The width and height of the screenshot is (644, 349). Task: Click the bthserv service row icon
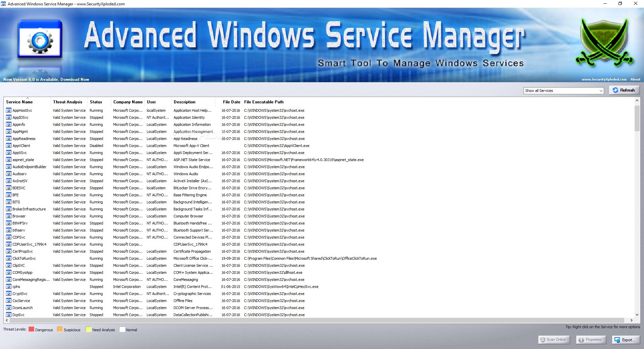(x=9, y=230)
